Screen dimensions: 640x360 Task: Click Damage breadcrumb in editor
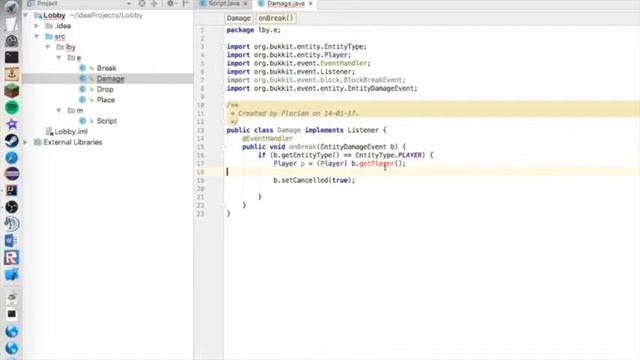coord(238,18)
